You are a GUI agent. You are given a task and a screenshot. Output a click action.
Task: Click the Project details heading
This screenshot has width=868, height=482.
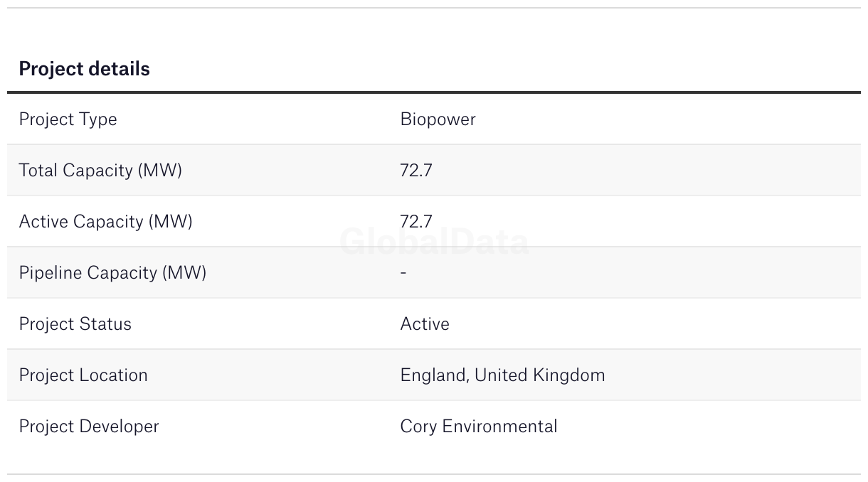coord(84,69)
